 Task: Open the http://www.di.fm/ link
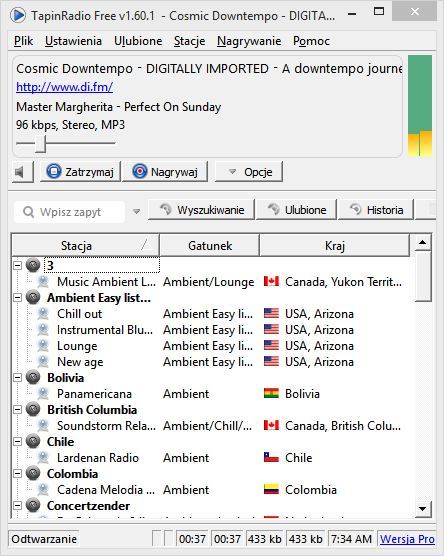[65, 87]
